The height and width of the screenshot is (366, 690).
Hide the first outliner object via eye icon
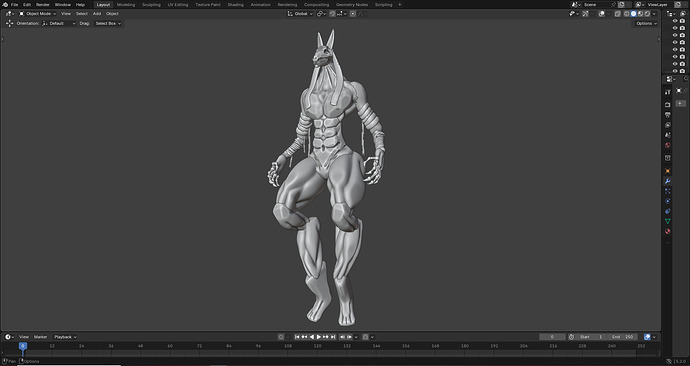pyautogui.click(x=675, y=21)
